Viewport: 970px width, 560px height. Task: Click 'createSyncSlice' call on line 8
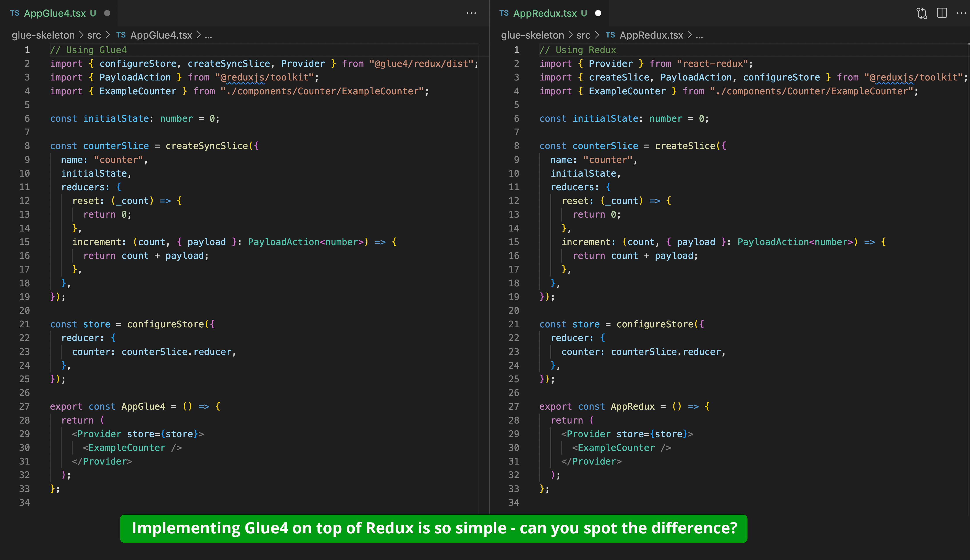207,146
